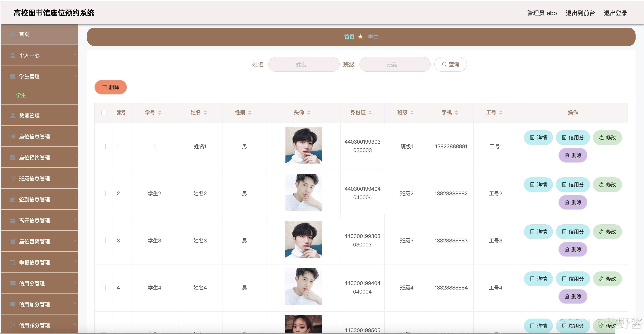Click the sort arrows on the 学号 column
The height and width of the screenshot is (334, 644).
(x=160, y=113)
